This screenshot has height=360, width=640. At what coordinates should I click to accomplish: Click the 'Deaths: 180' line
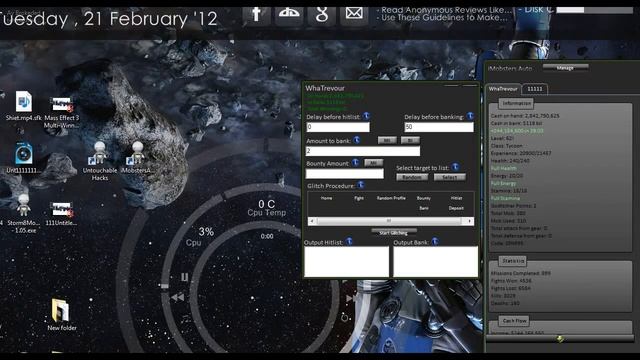pyautogui.click(x=504, y=303)
